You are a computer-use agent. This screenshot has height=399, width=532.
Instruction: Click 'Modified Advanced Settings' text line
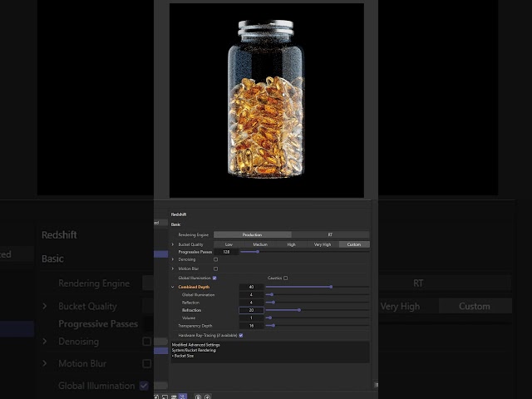[196, 345]
